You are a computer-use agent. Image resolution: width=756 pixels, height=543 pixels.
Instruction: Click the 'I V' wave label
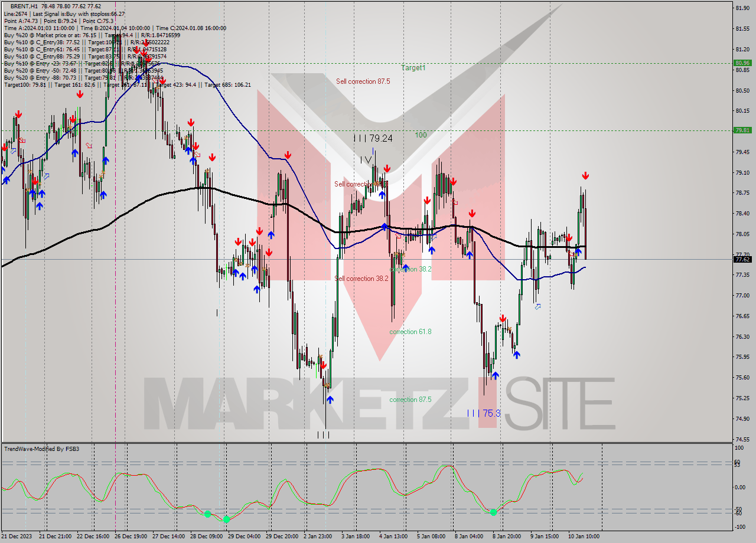pos(366,159)
